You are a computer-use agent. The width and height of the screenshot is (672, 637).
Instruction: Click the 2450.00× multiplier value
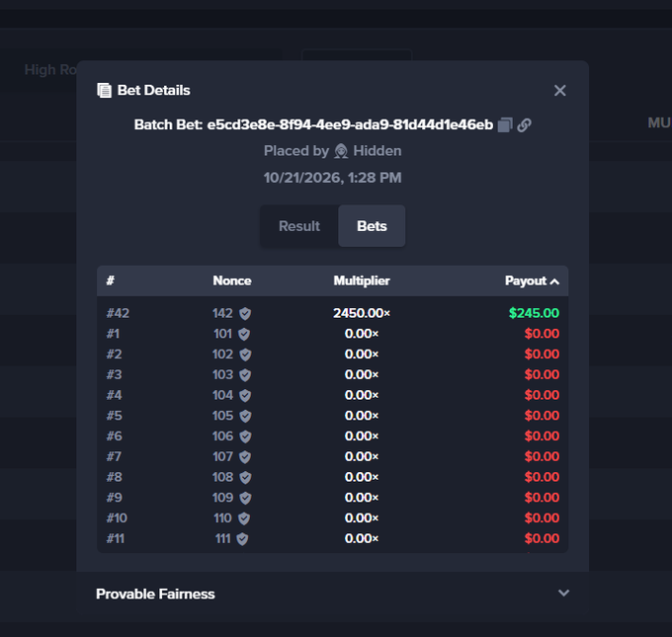[362, 313]
